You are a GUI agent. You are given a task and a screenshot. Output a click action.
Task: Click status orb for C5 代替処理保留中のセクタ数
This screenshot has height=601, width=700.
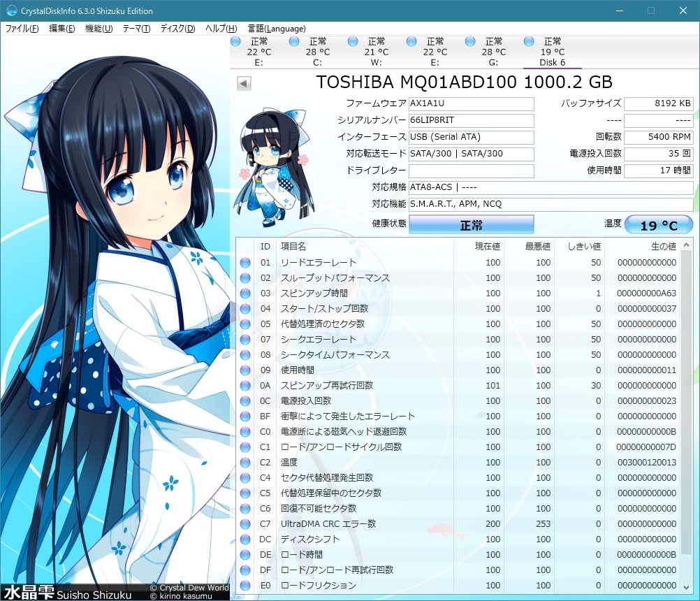tap(245, 493)
